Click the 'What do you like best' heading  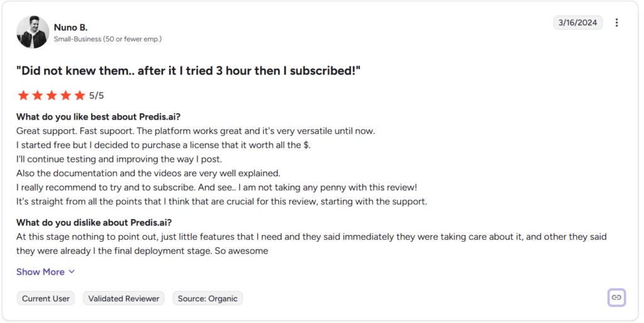tap(98, 116)
